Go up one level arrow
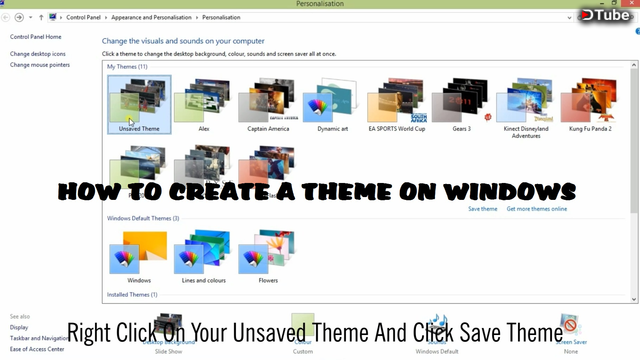This screenshot has width=640, height=360. click(41, 18)
